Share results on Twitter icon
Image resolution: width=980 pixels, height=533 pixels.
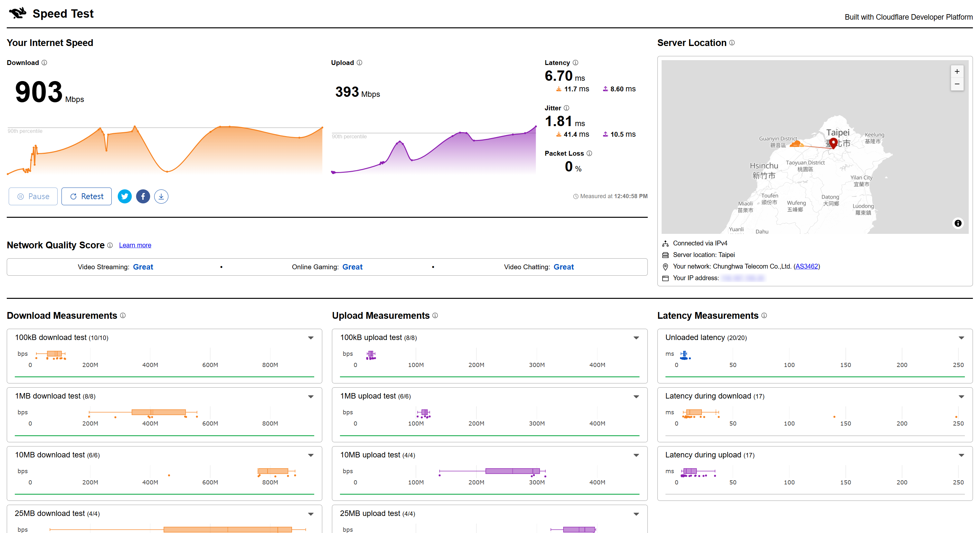pos(124,196)
